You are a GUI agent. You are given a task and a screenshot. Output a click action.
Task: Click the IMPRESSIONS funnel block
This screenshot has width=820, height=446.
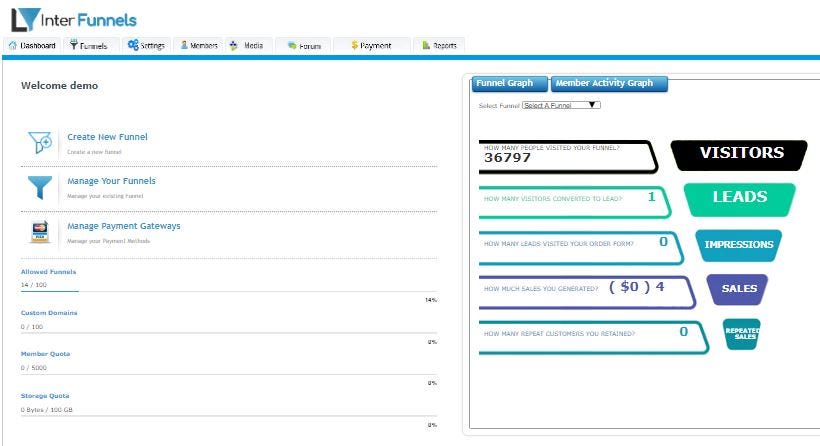coord(738,245)
